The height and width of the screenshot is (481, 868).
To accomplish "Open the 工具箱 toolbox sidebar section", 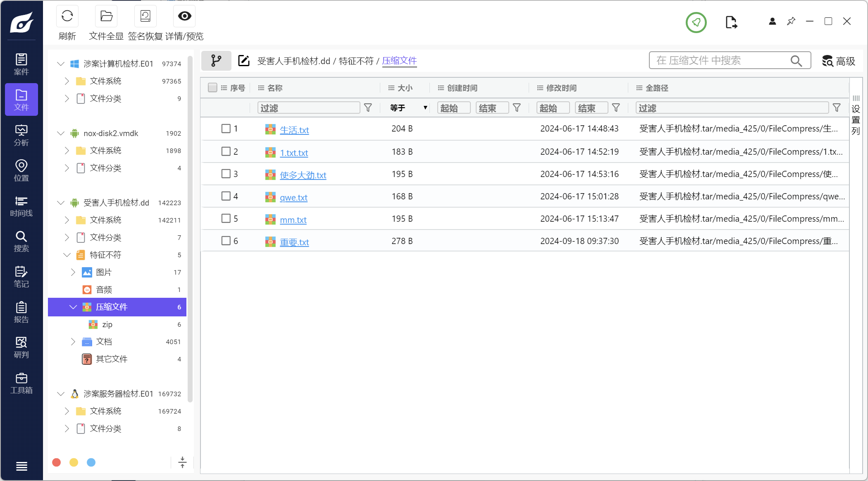I will tap(21, 383).
